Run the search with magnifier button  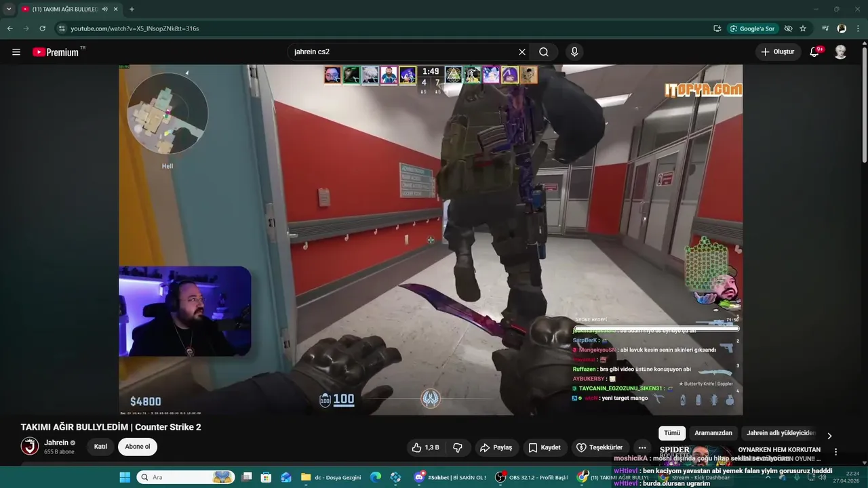544,52
